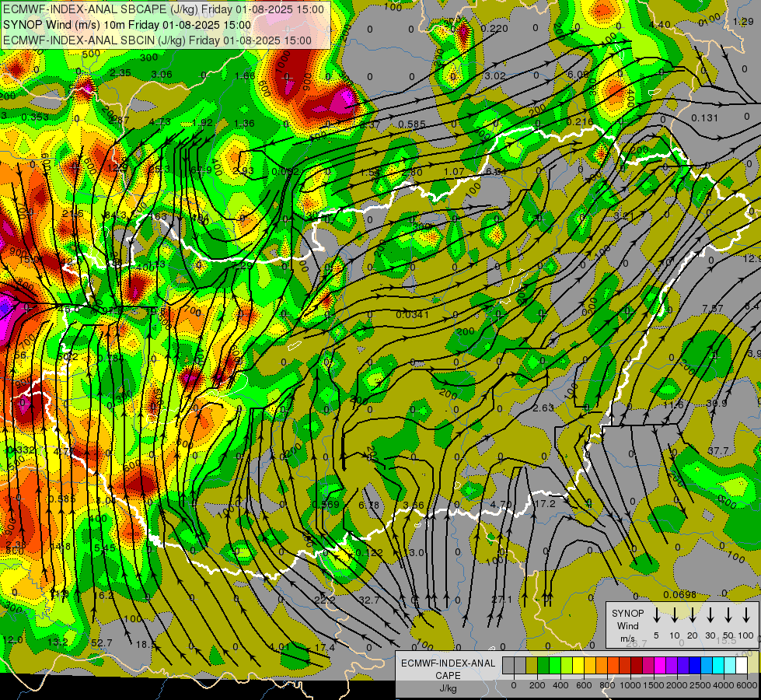Viewport: 761px width, 700px height.
Task: Click the 11.6 value on the map
Action: (x=673, y=404)
